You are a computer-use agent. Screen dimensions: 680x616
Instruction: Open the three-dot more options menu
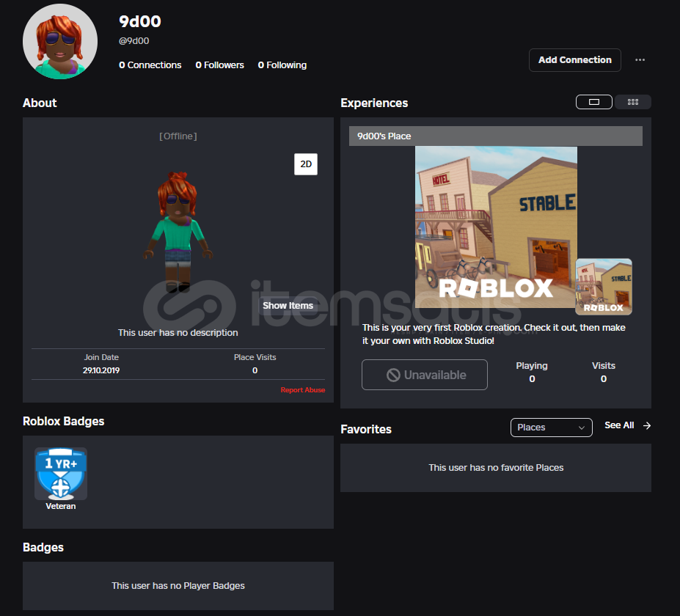pyautogui.click(x=640, y=60)
